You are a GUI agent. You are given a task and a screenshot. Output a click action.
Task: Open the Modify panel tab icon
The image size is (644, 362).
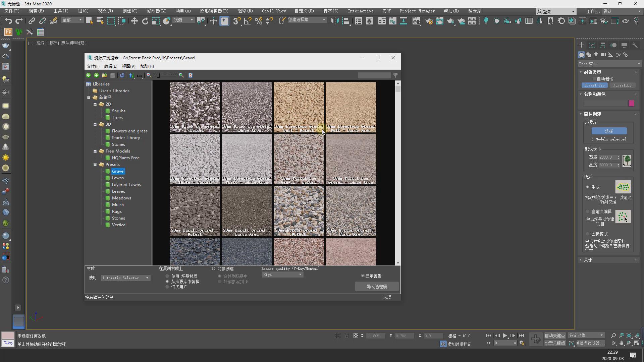pyautogui.click(x=592, y=45)
